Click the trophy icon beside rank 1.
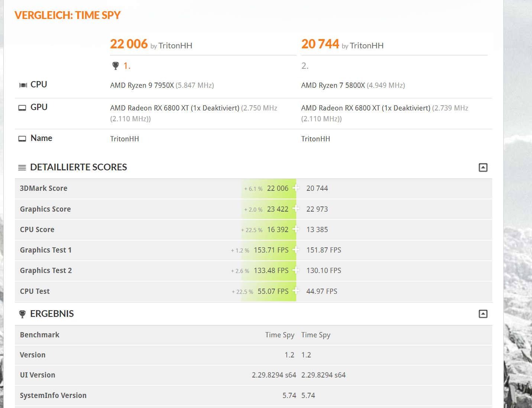 pos(116,66)
